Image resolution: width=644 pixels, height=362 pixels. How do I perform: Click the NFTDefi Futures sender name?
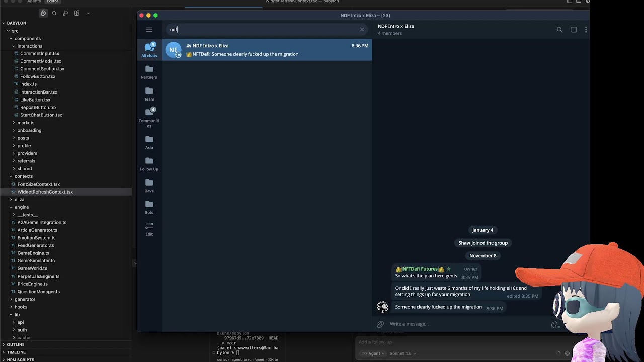coord(420,269)
